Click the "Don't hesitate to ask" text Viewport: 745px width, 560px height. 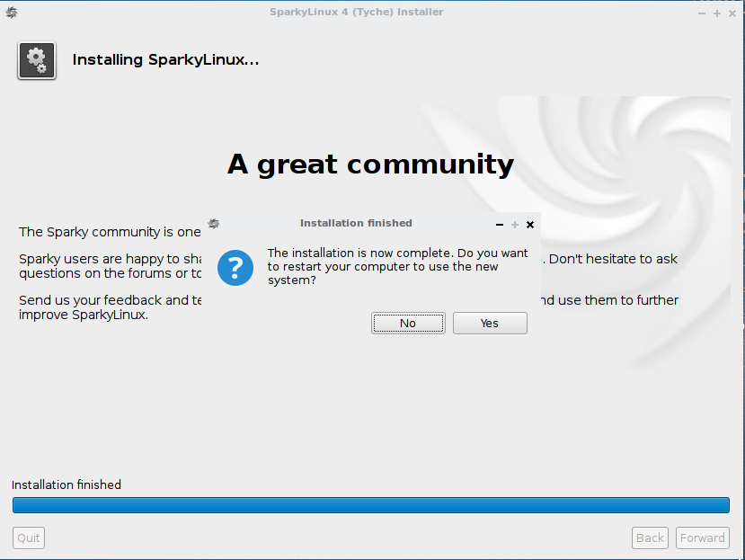[x=613, y=259]
